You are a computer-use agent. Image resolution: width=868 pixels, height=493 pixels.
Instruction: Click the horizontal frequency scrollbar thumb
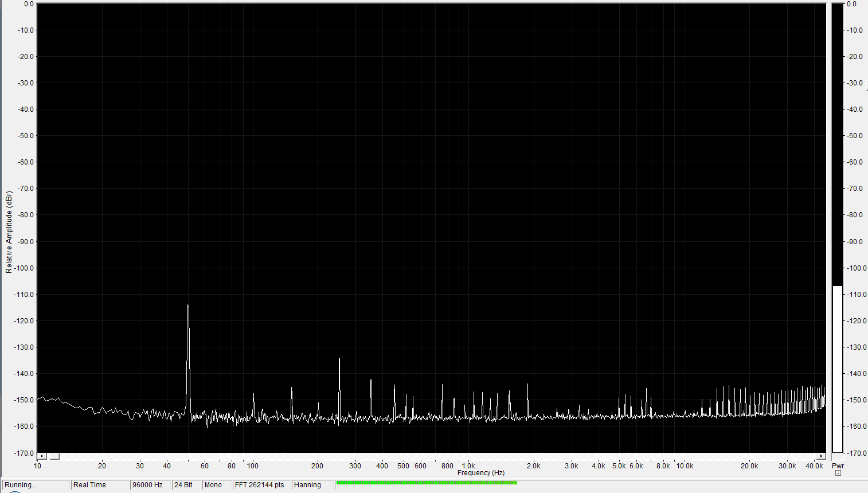click(x=54, y=456)
